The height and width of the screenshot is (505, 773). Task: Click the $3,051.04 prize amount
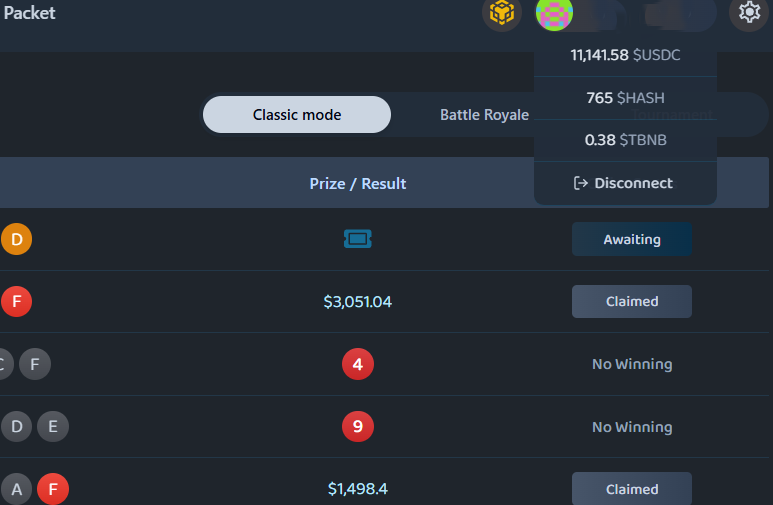(x=357, y=301)
